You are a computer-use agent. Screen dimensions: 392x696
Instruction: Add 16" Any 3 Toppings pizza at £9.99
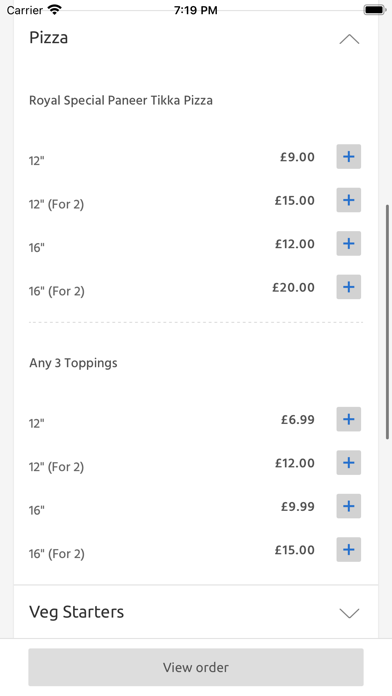coord(348,506)
